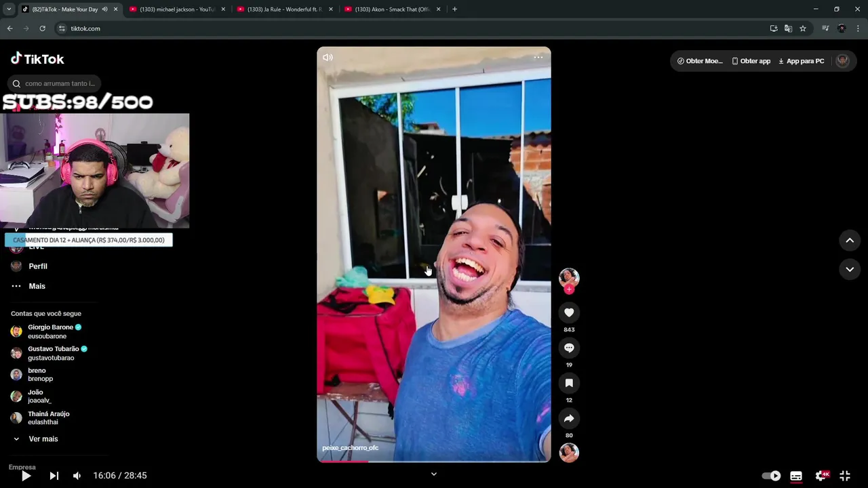The width and height of the screenshot is (868, 488).
Task: Mute the TikTok tab via its speaker icon
Action: (x=104, y=9)
